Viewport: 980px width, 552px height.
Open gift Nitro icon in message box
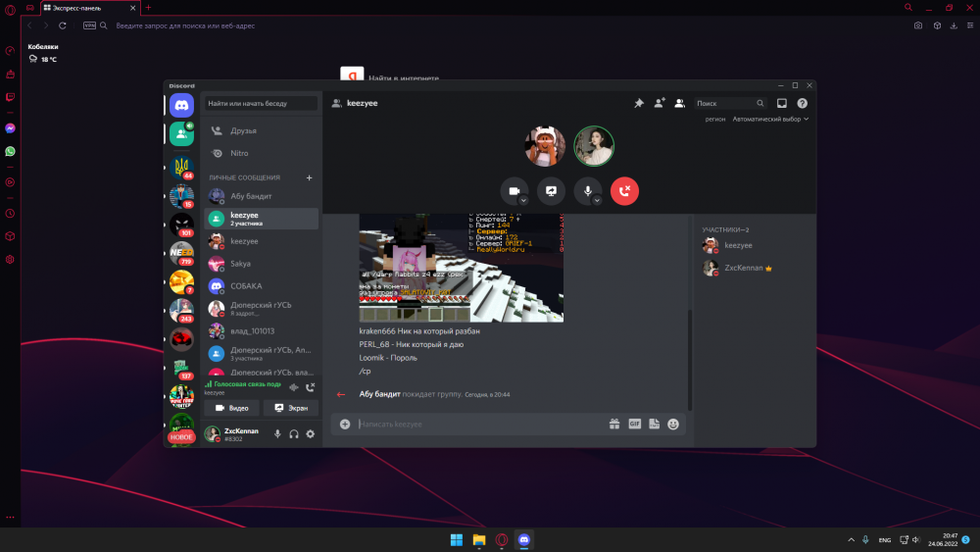[x=614, y=424]
